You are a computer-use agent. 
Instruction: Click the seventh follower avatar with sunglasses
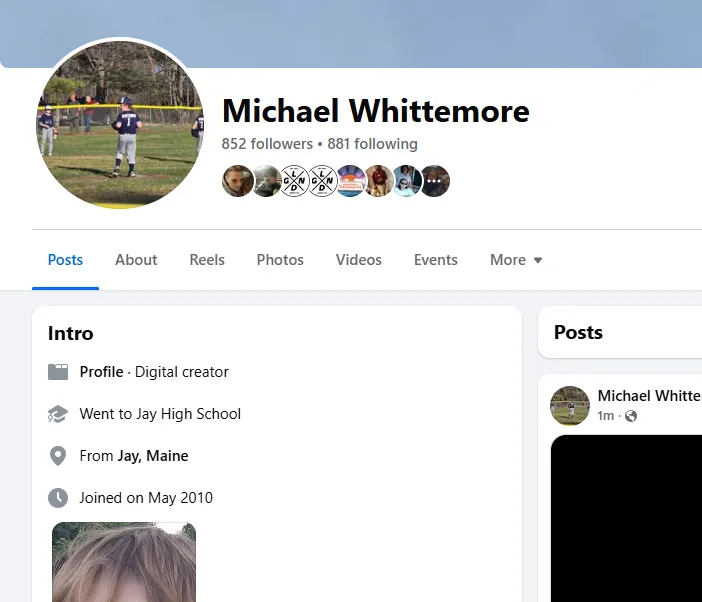pyautogui.click(x=407, y=181)
